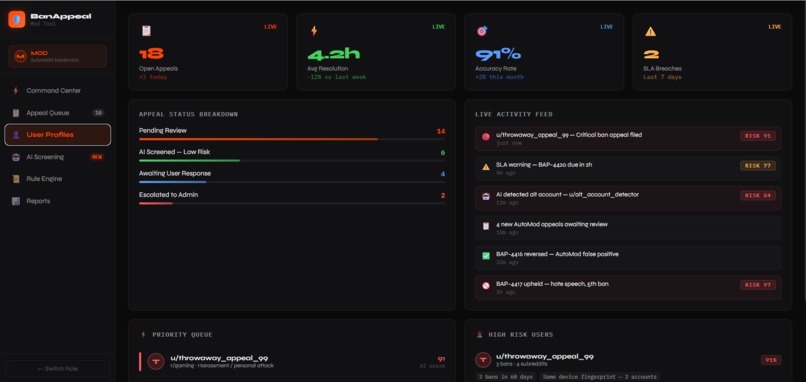This screenshot has height=382, width=806.
Task: Click the green checkmark icon on BAP-4416 entry
Action: (486, 256)
